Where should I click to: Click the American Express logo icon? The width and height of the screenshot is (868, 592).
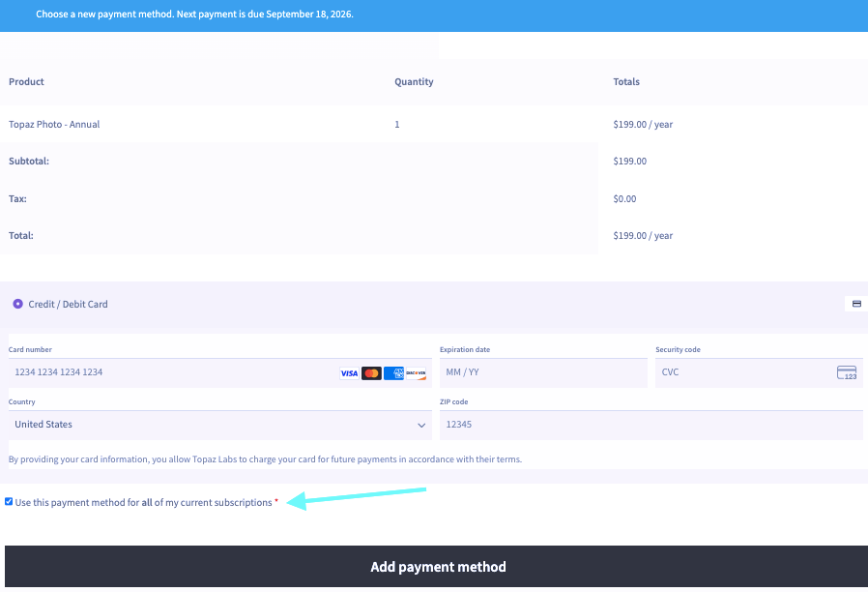pos(393,373)
